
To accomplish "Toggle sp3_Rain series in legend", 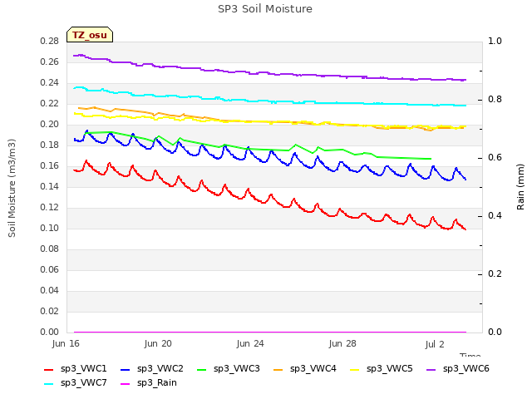I will click(x=149, y=383).
